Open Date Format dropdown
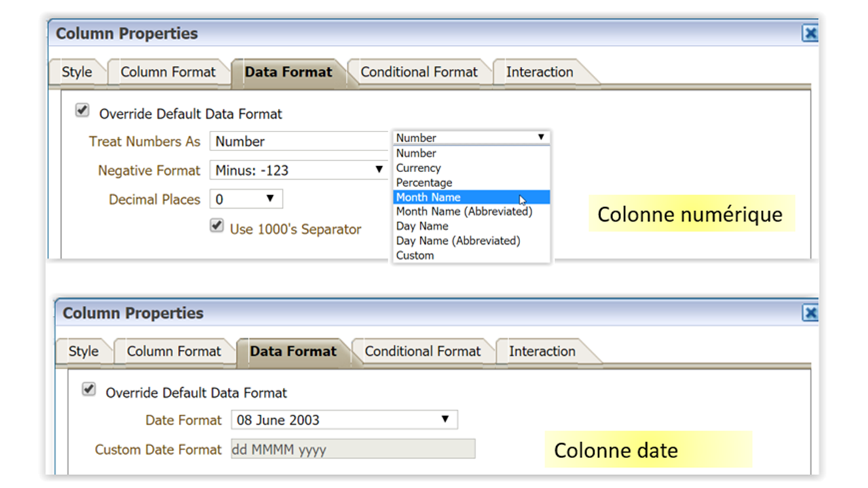The width and height of the screenshot is (868, 488). click(344, 420)
